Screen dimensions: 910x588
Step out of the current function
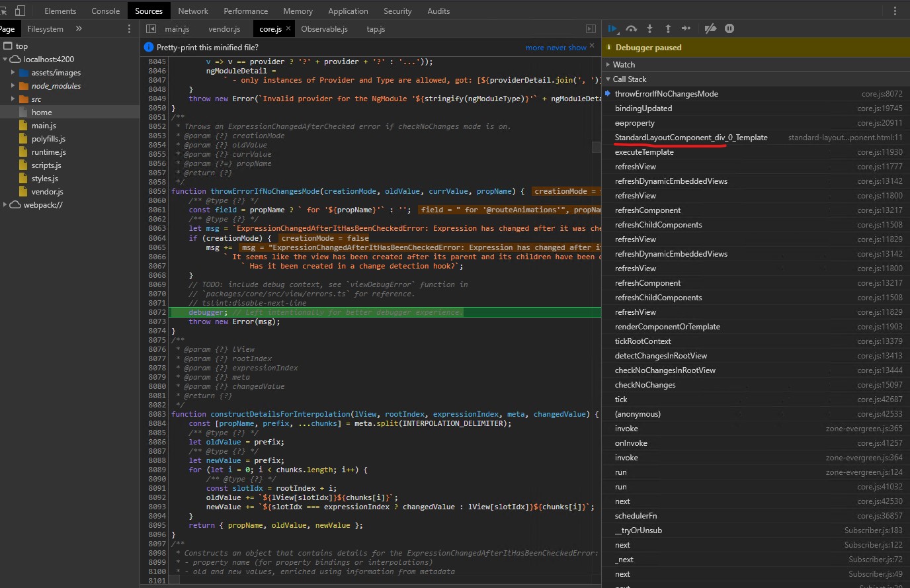(668, 28)
